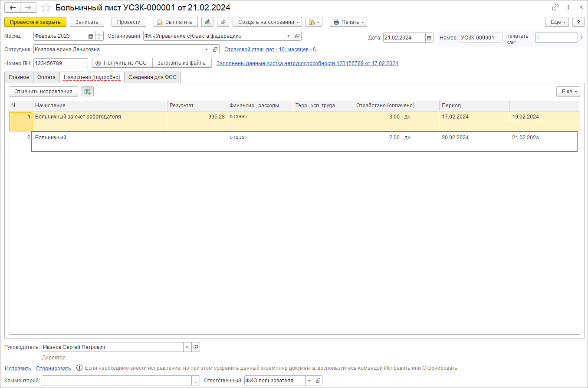Screen dimensions: 588x388
Task: Open the reports icon dropdown button
Action: (314, 22)
